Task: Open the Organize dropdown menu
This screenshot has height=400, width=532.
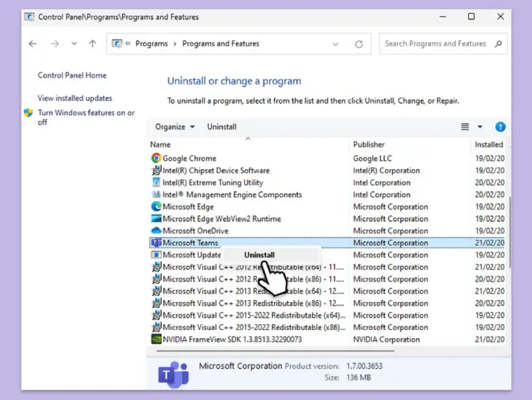Action: [x=175, y=127]
